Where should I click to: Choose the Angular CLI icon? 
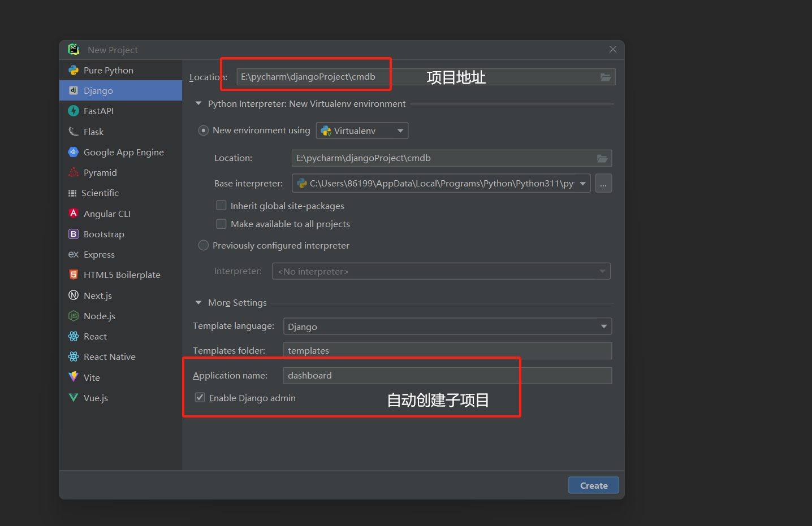[74, 213]
